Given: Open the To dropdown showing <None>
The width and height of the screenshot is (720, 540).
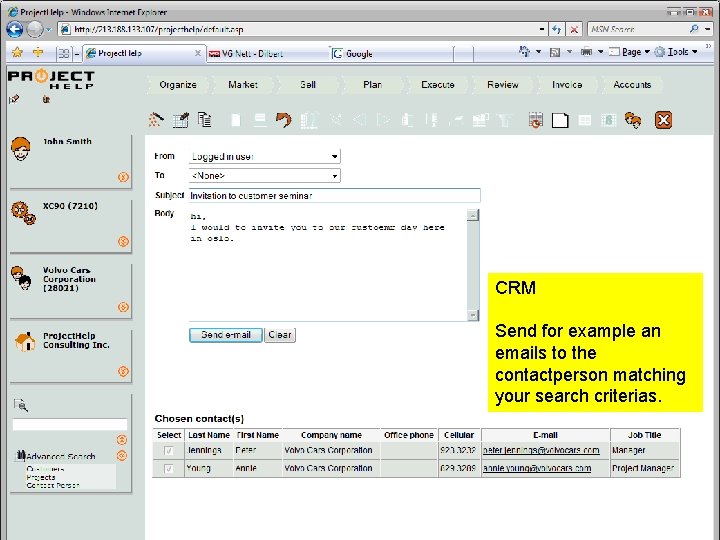Looking at the screenshot, I should pos(264,175).
